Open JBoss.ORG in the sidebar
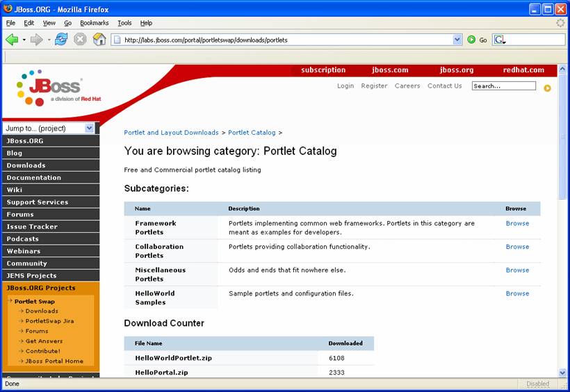The width and height of the screenshot is (570, 392). 51,140
